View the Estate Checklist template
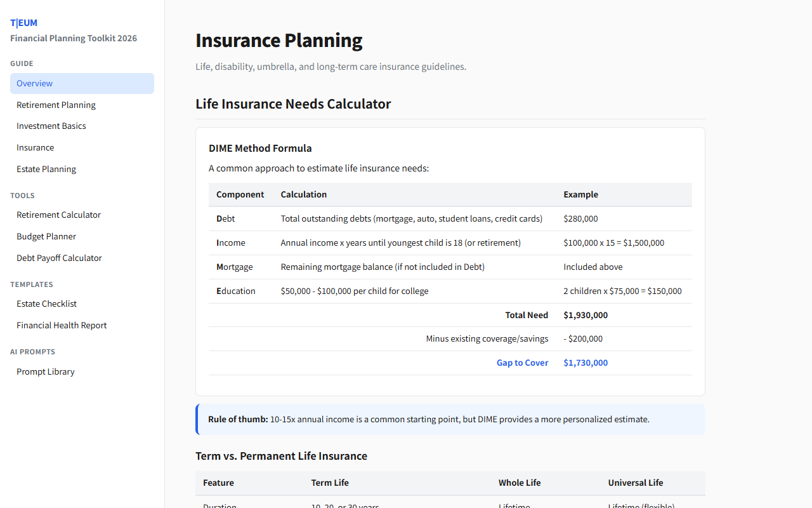Screen dimensions: 812x508 point(46,304)
